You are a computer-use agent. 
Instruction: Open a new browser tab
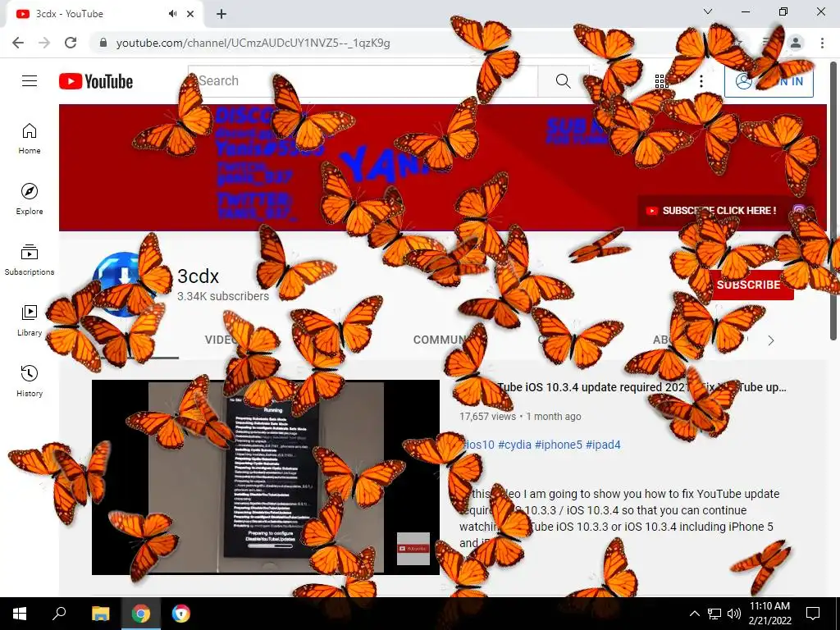point(221,14)
